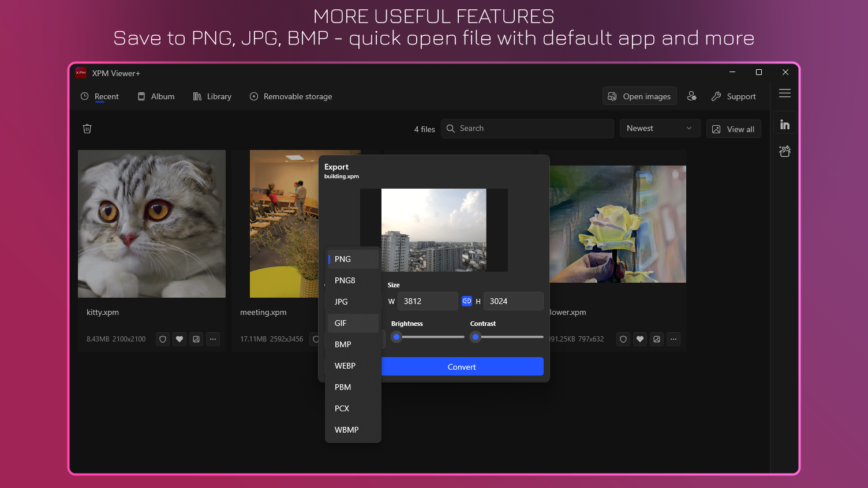
Task: Click the shield icon on kitty.xpm card
Action: (163, 339)
